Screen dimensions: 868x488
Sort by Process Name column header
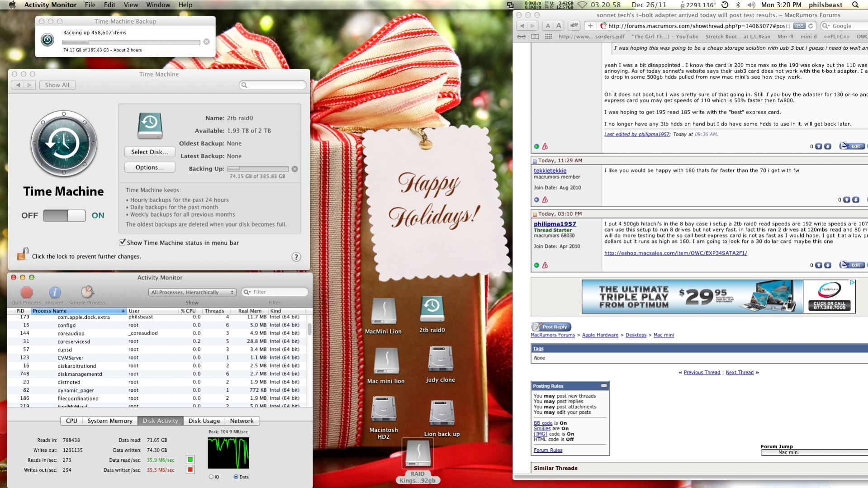point(79,311)
